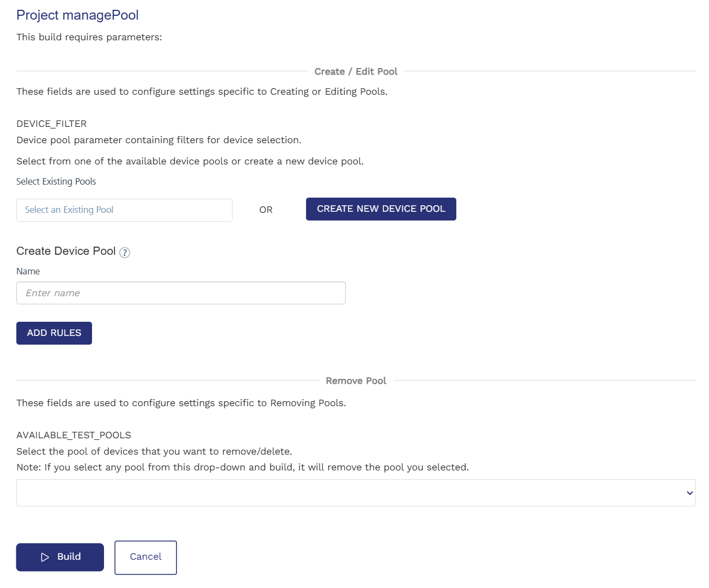Click the DEVICE_FILTER parameter label
This screenshot has height=588, width=709.
click(x=52, y=124)
